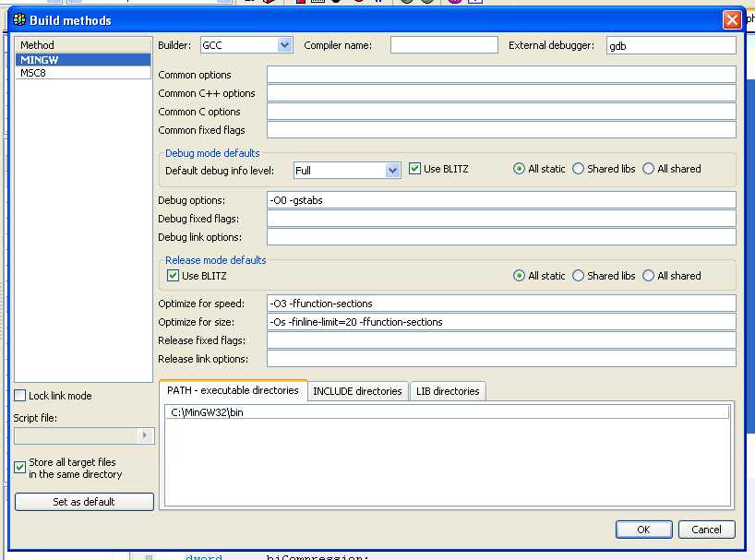The image size is (755, 560).
Task: Uncheck Store all target files in same directory
Action: pyautogui.click(x=20, y=468)
